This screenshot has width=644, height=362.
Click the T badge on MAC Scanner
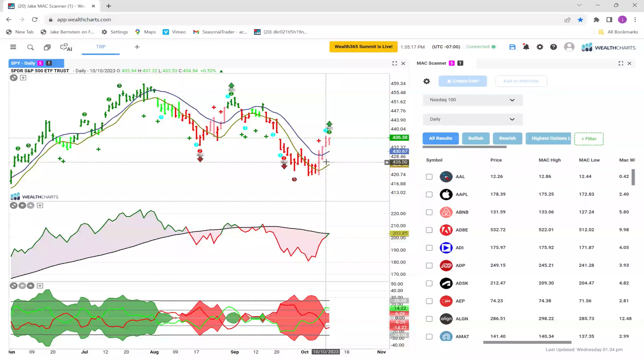pos(460,63)
